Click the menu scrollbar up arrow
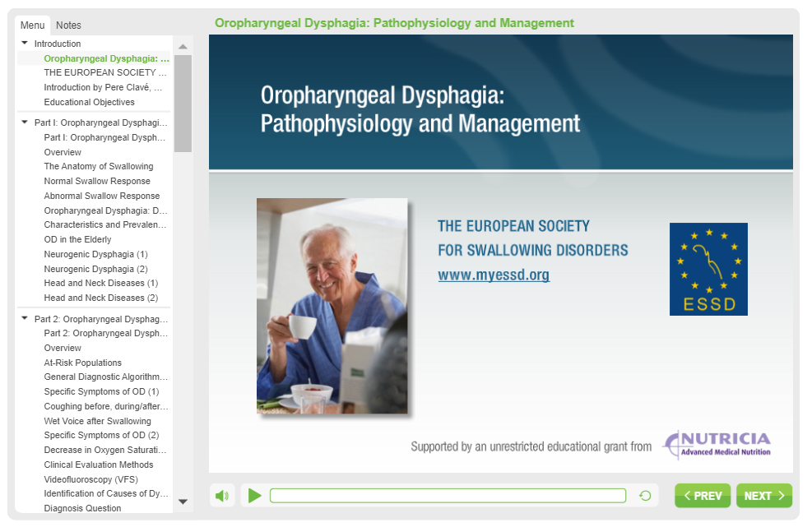This screenshot has width=812, height=527. tap(183, 47)
